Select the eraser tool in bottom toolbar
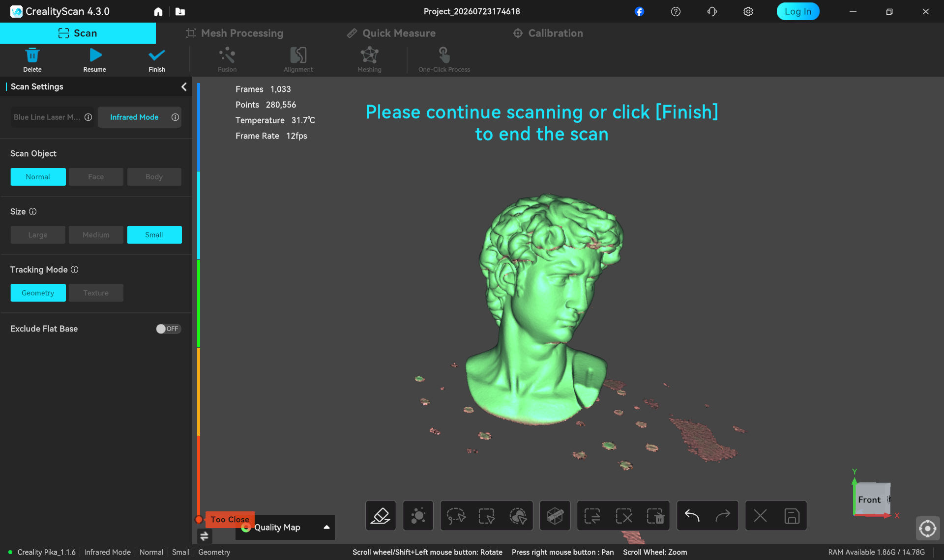The width and height of the screenshot is (944, 560). click(x=381, y=516)
